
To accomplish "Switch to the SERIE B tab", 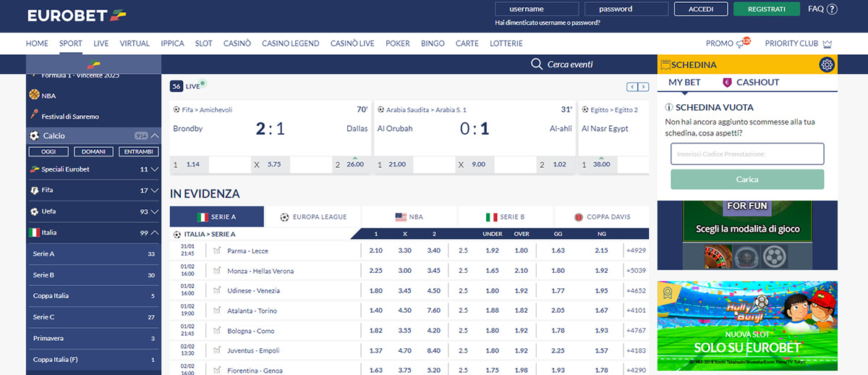I will tap(506, 216).
